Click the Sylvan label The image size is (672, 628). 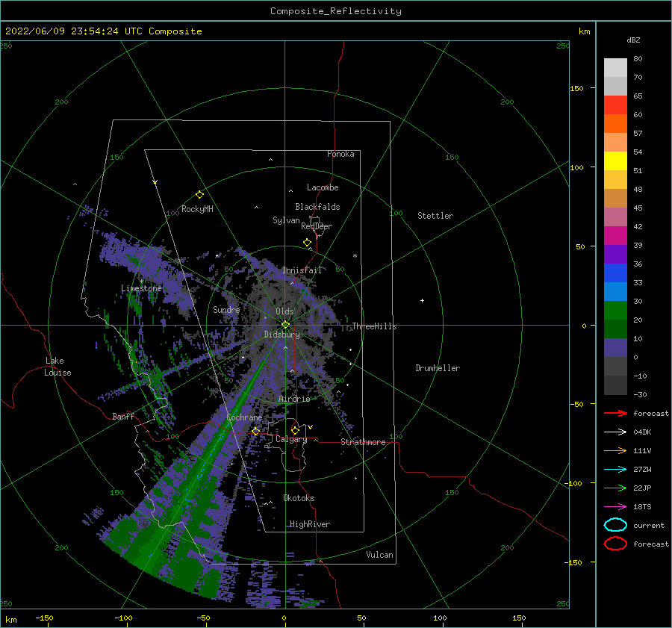coord(286,220)
